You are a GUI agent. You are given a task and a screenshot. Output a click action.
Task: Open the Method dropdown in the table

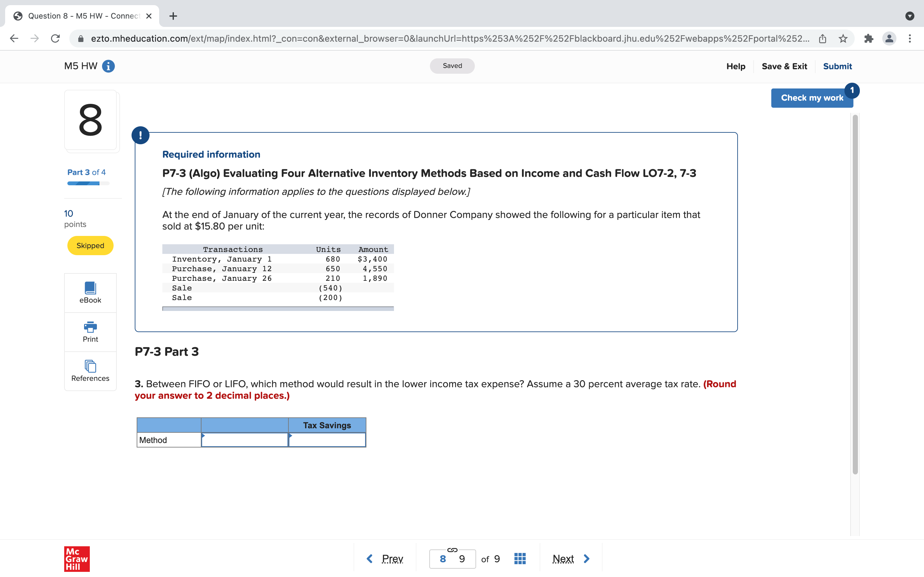pos(244,439)
